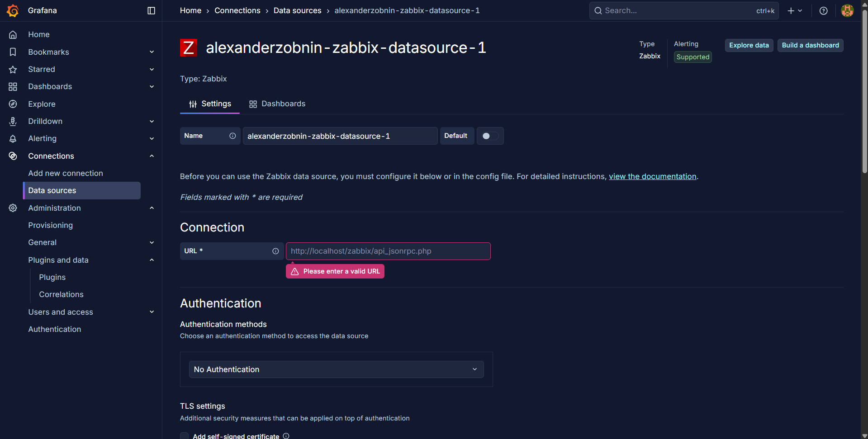Click the Explore compass icon in sidebar
The image size is (868, 439).
tap(13, 104)
